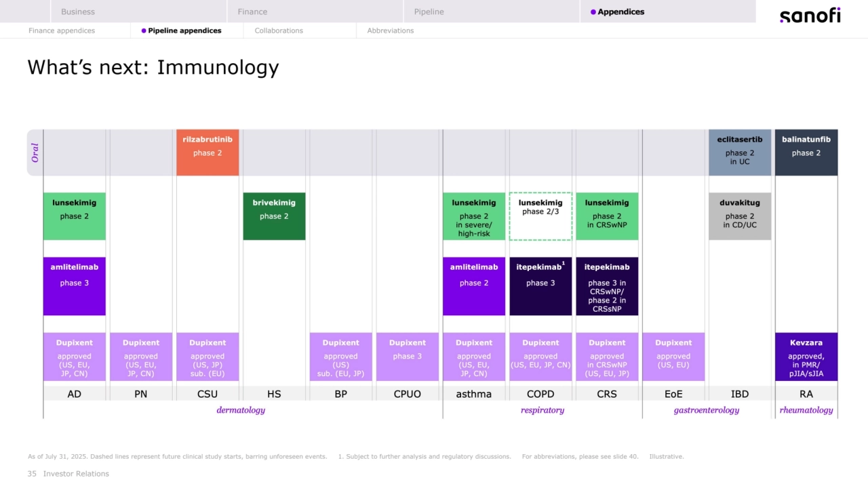Click the see slide 40 abbreviations footnote
The width and height of the screenshot is (868, 488).
(x=580, y=457)
